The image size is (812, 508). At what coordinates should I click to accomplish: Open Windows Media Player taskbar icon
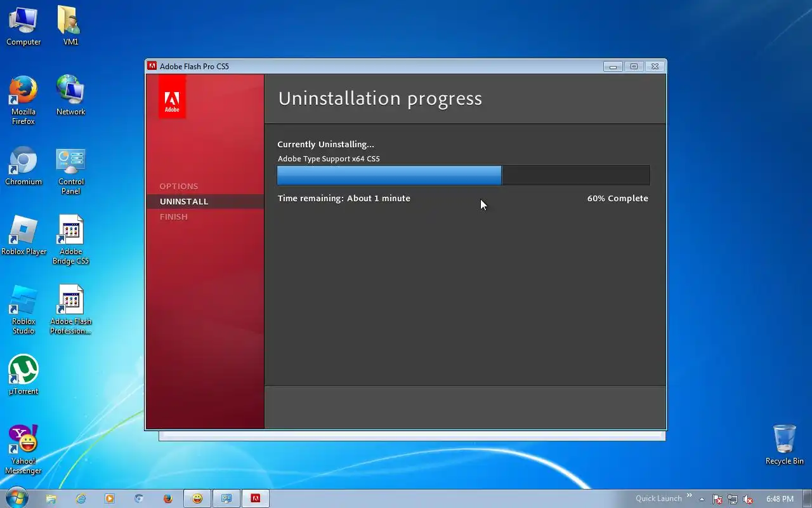110,498
